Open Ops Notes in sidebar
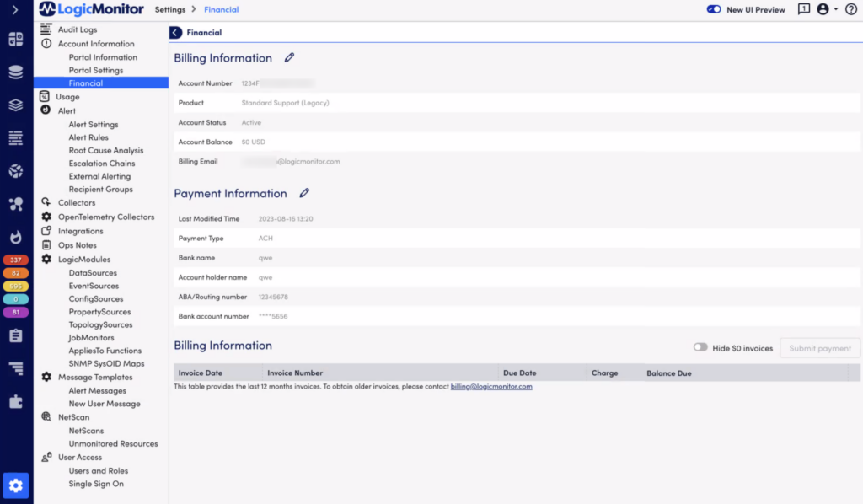 (77, 245)
